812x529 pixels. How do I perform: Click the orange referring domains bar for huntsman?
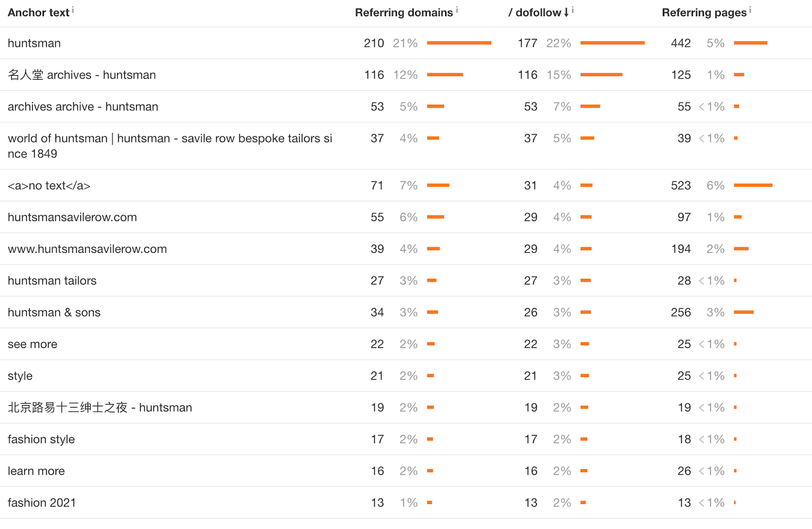click(459, 43)
